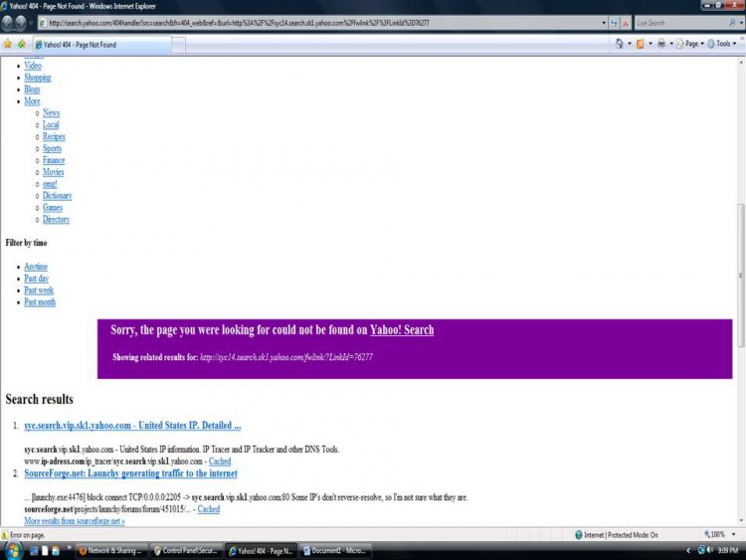Image resolution: width=746 pixels, height=560 pixels.
Task: Select the Yahoo! 404 - Page Not Found tab
Action: 101,45
